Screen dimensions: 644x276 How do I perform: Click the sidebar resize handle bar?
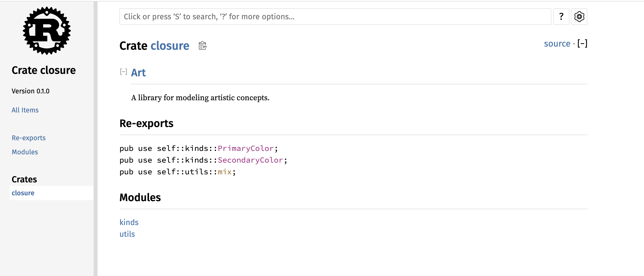click(x=96, y=138)
